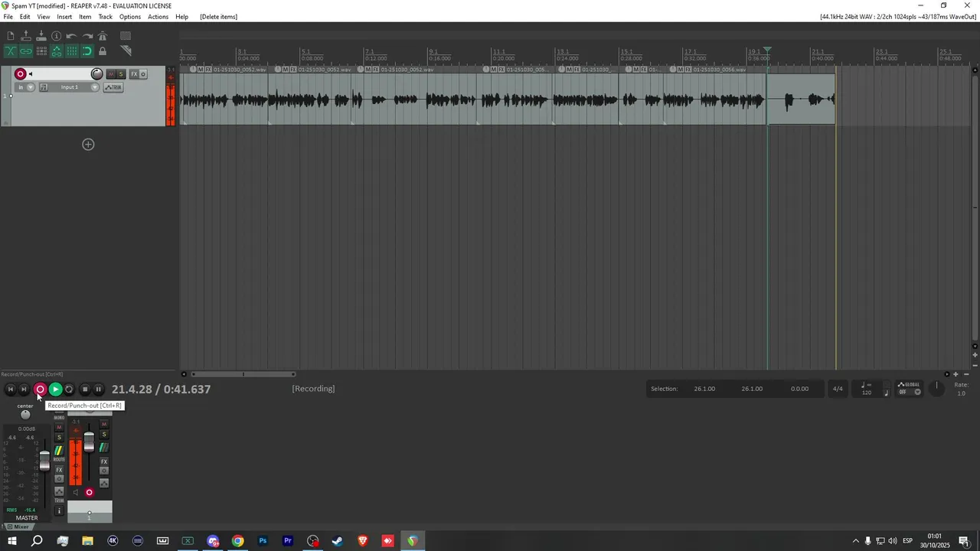Mute the master track in mixer
Image resolution: width=980 pixels, height=551 pixels.
59,427
